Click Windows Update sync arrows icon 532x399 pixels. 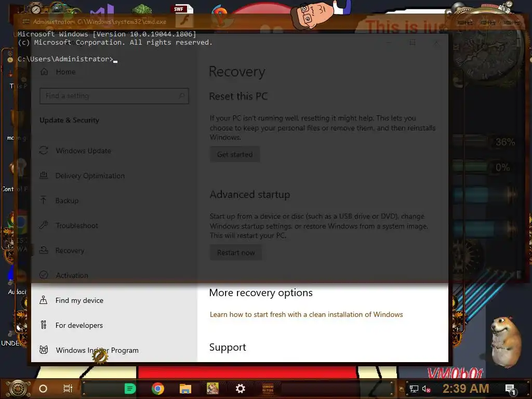[x=44, y=150]
